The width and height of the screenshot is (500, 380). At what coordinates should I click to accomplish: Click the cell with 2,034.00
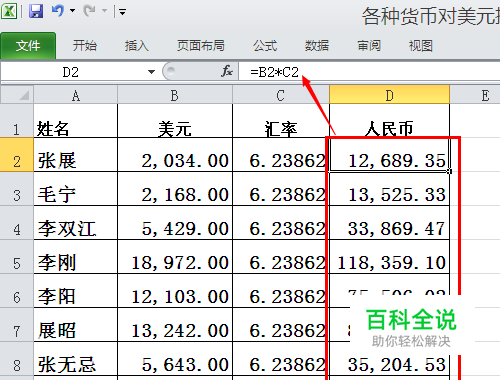click(175, 155)
